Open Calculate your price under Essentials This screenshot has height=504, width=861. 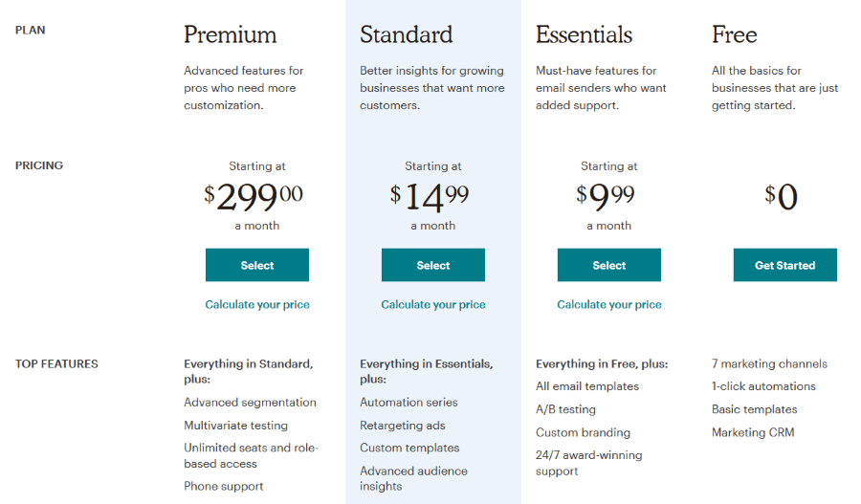click(x=609, y=305)
